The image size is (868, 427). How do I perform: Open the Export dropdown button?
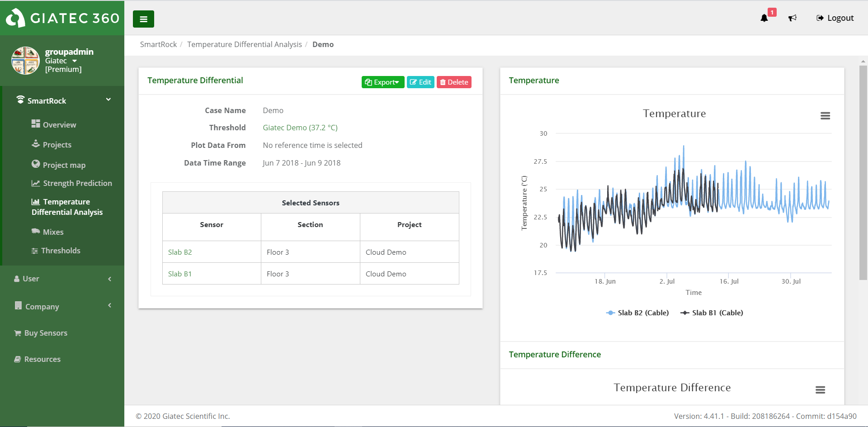click(x=383, y=82)
